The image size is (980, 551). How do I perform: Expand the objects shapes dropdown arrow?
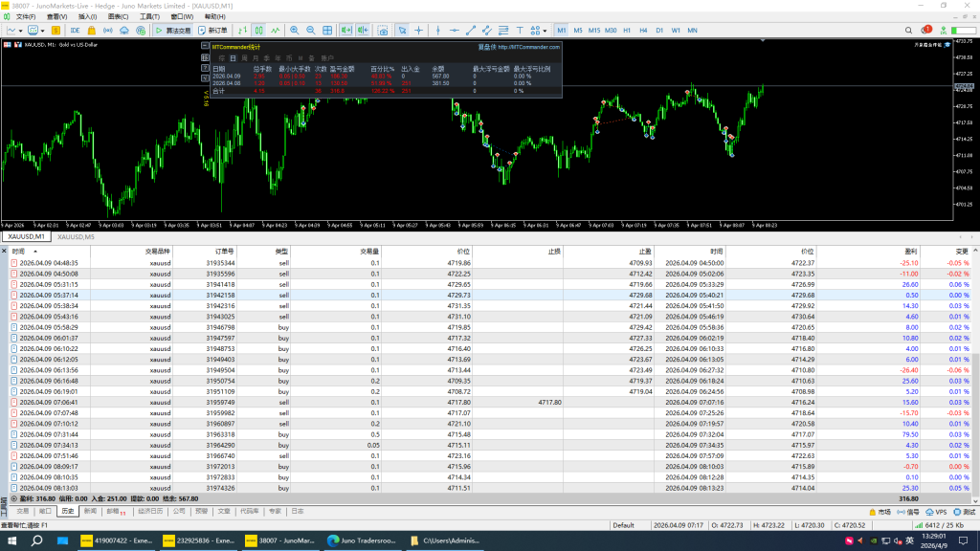click(544, 31)
